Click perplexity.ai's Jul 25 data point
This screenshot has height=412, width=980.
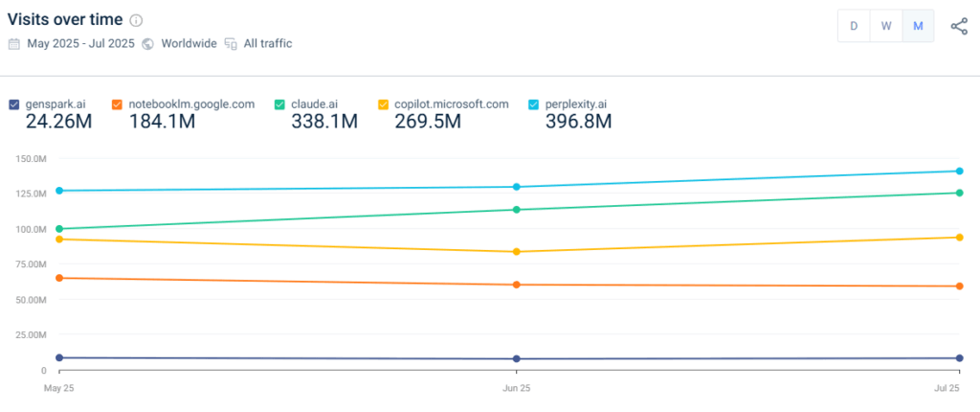[x=959, y=171]
